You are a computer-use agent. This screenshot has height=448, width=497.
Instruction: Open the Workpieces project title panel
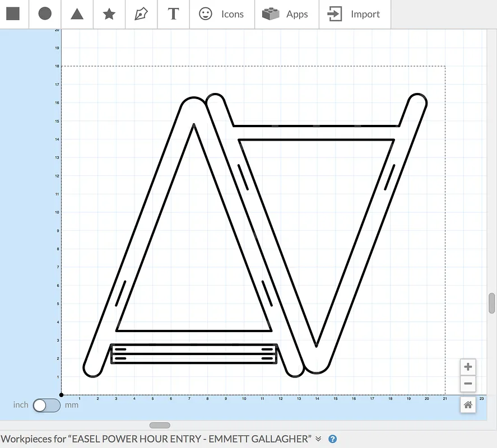click(156, 439)
